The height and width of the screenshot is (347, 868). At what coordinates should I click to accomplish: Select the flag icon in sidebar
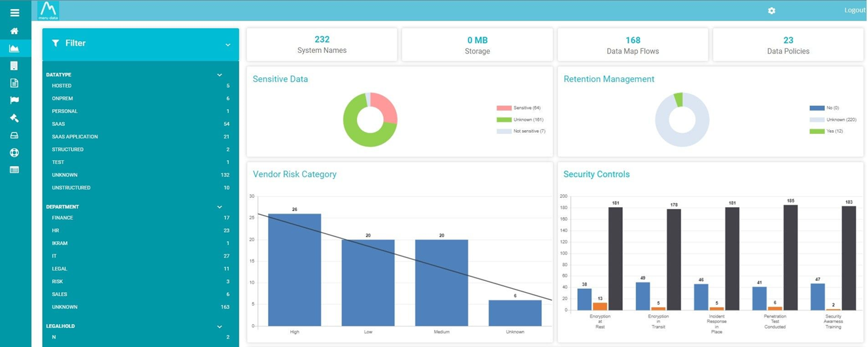pos(14,101)
